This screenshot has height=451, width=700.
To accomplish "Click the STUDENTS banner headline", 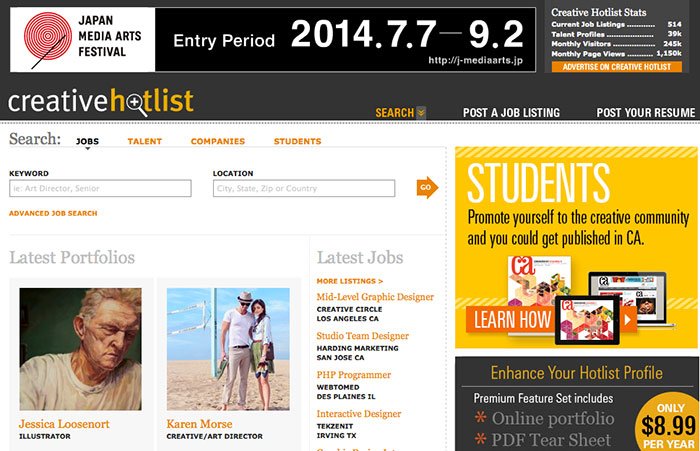I will (538, 182).
